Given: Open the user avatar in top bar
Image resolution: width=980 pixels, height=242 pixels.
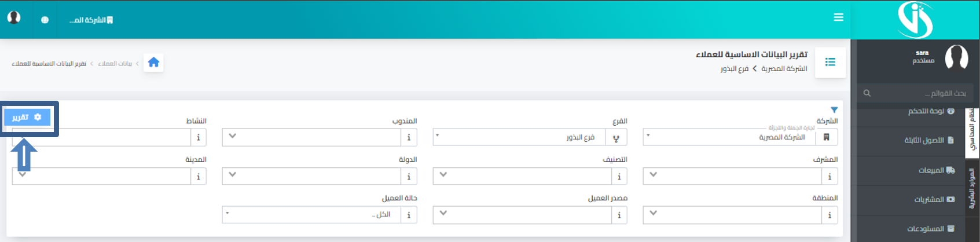Looking at the screenshot, I should (14, 17).
